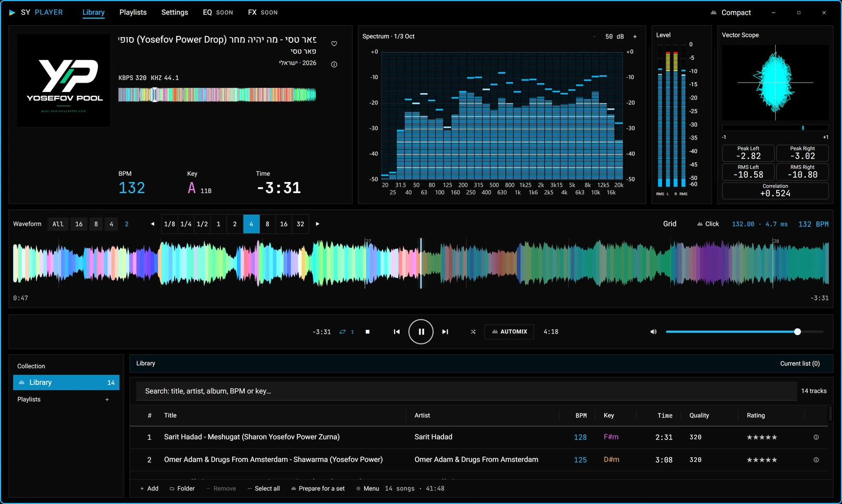This screenshot has width=842, height=504.
Task: Open info for Sarit Hadad Meshugat track
Action: 816,437
